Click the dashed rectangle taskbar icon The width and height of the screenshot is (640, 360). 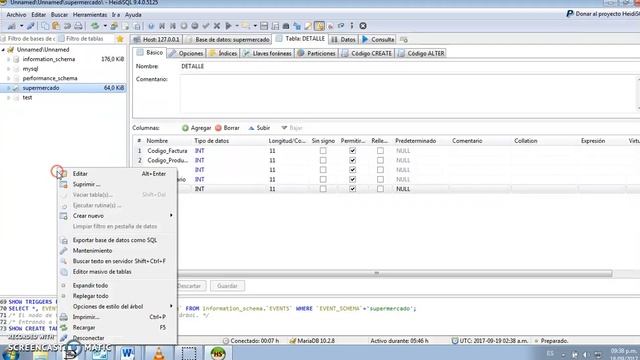tap(189, 353)
